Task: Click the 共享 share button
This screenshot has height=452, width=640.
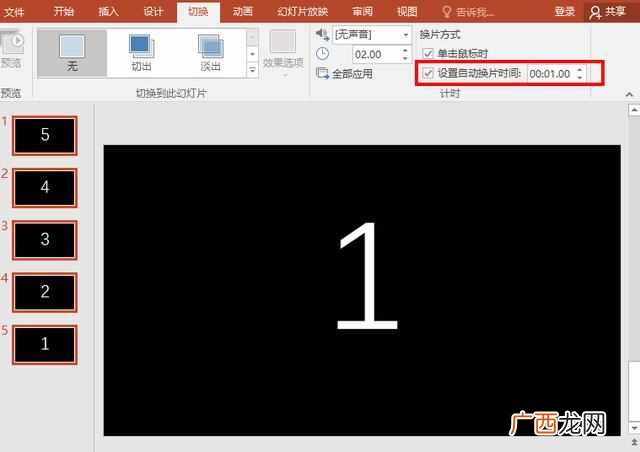Action: pos(609,12)
